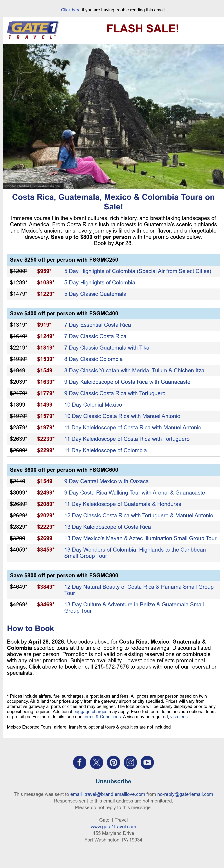224x868 pixels.
Task: Click the Gate 1 Travel logo
Action: (x=33, y=30)
